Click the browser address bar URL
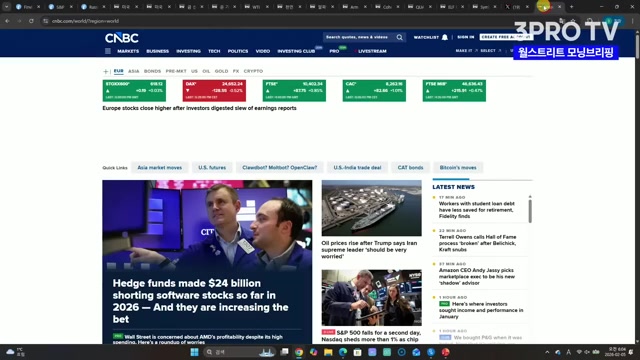Viewport: 640px width, 360px height. coord(85,21)
